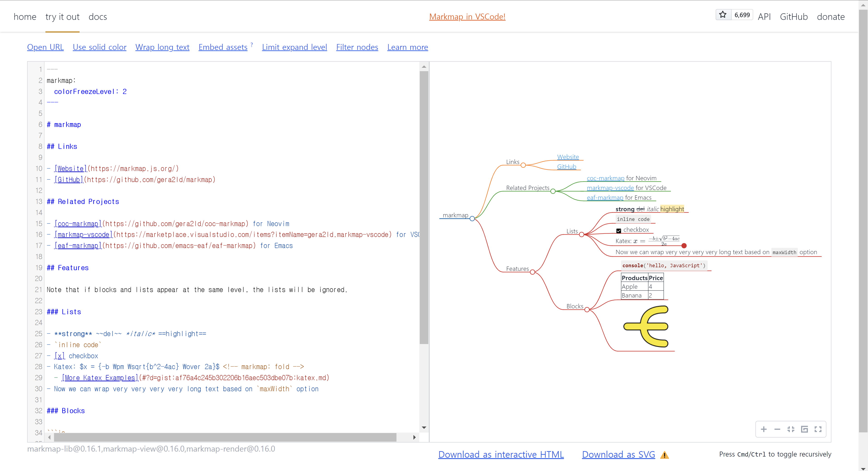The image size is (868, 471).
Task: Open the question mark hint beside Embed assets
Action: coord(252,45)
